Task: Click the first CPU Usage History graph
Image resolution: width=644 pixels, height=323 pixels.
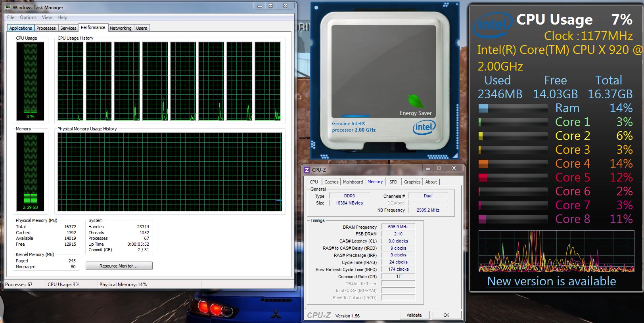Action: pyautogui.click(x=71, y=81)
